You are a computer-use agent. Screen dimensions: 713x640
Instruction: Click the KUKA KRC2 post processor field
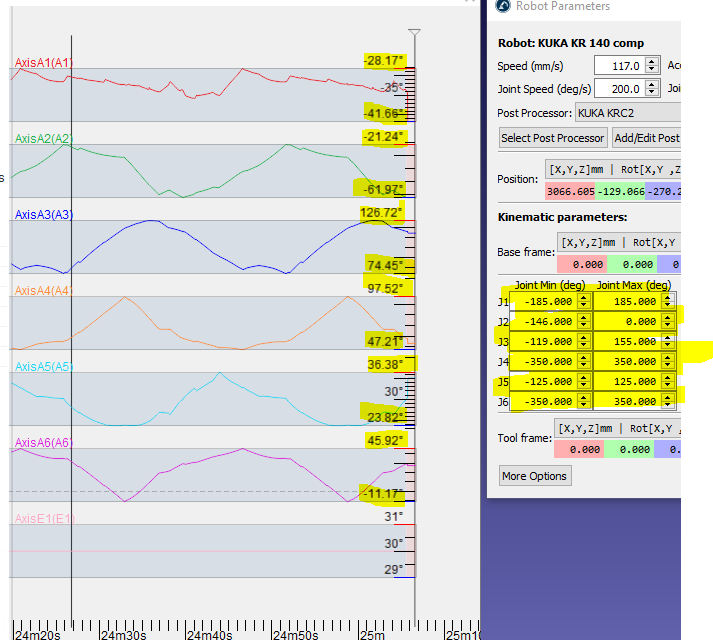tap(628, 113)
